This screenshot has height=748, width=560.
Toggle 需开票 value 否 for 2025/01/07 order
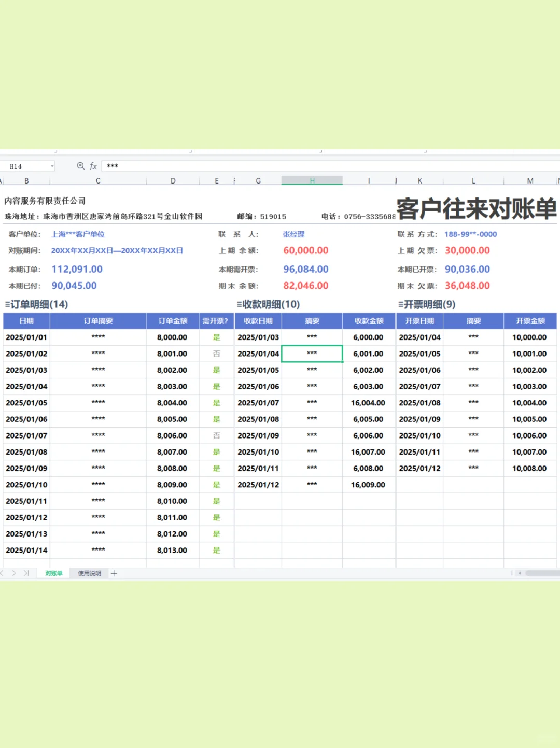217,435
